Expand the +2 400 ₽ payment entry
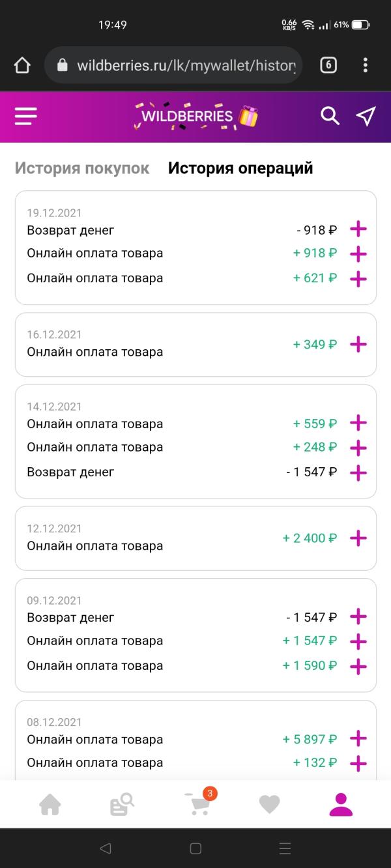The width and height of the screenshot is (391, 868). 358,538
